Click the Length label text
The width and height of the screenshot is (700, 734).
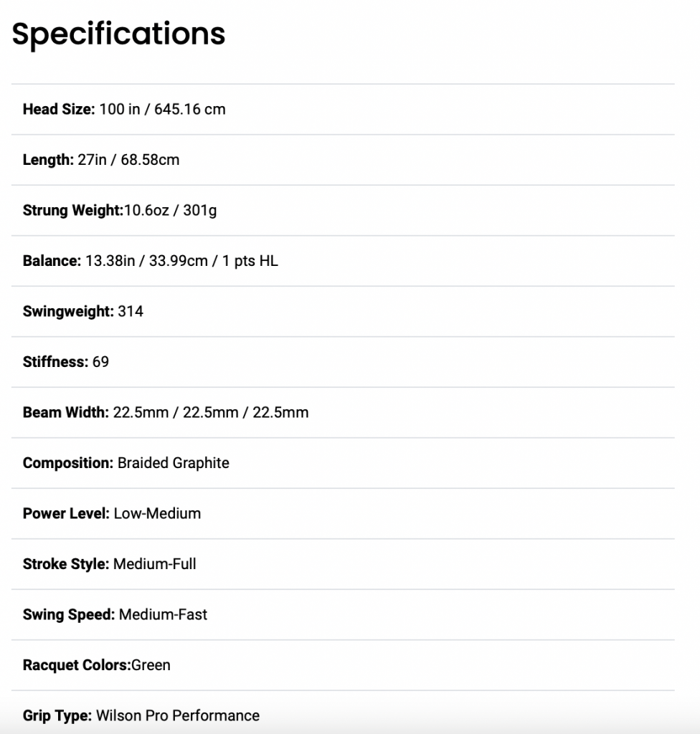tap(48, 160)
